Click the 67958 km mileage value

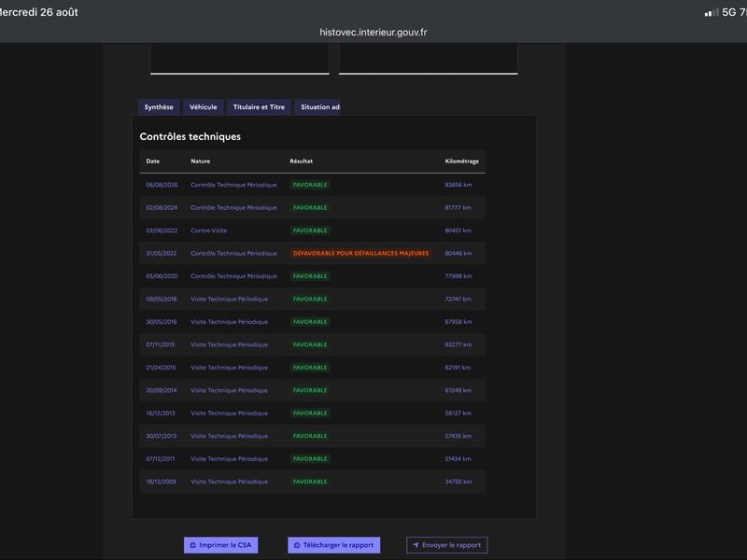458,322
